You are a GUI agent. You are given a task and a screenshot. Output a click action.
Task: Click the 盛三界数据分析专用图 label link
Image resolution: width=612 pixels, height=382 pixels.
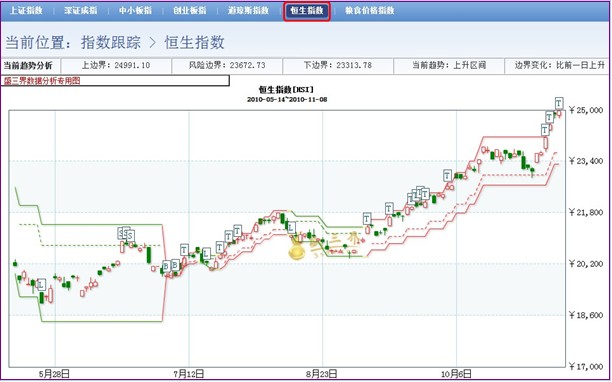click(42, 81)
